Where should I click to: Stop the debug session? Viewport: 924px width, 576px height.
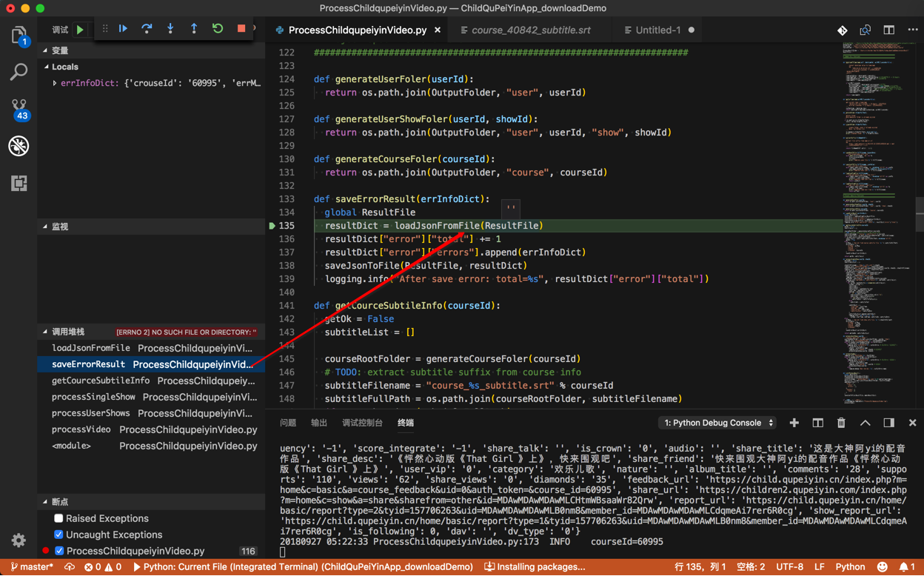coord(241,29)
